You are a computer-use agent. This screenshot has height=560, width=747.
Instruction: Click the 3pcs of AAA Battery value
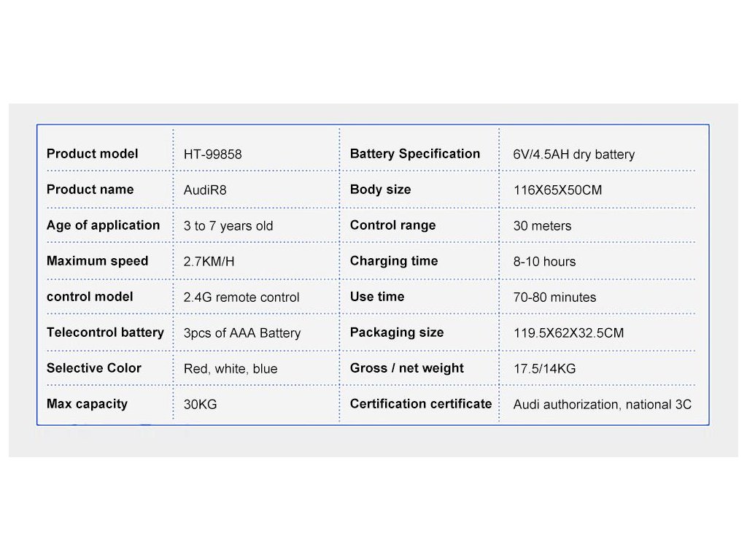[x=242, y=332]
